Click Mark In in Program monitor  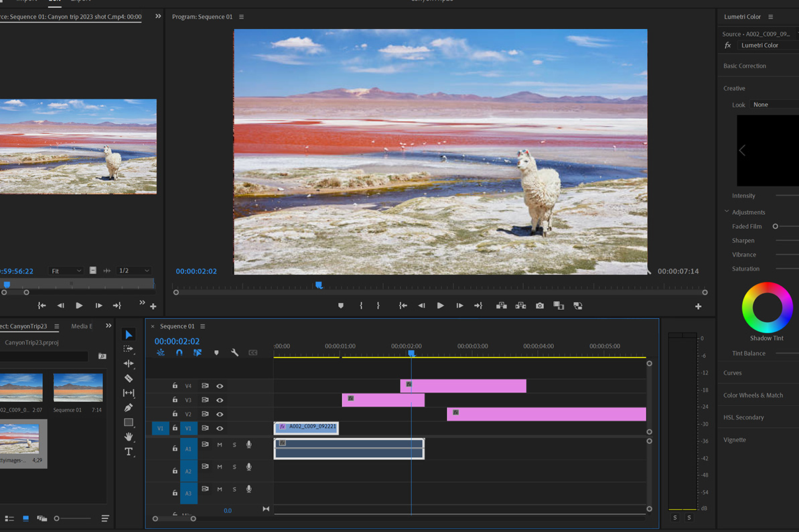tap(361, 305)
